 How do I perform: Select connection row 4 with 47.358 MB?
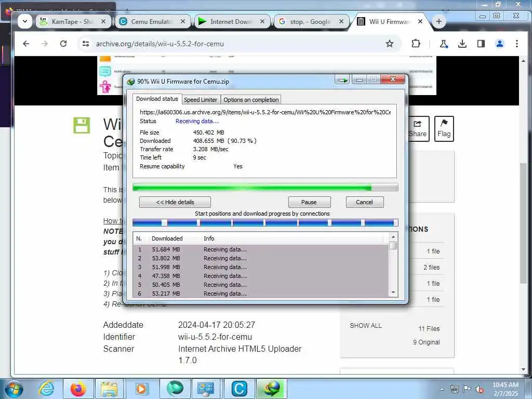click(261, 276)
